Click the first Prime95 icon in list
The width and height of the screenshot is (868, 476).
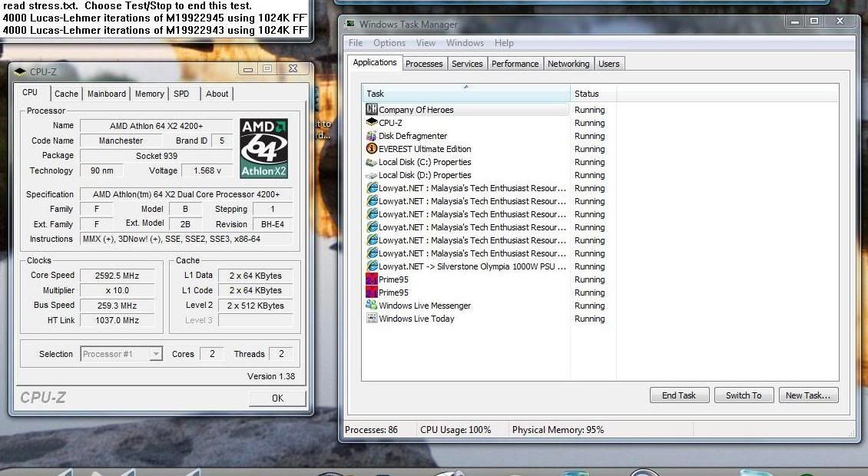point(372,279)
